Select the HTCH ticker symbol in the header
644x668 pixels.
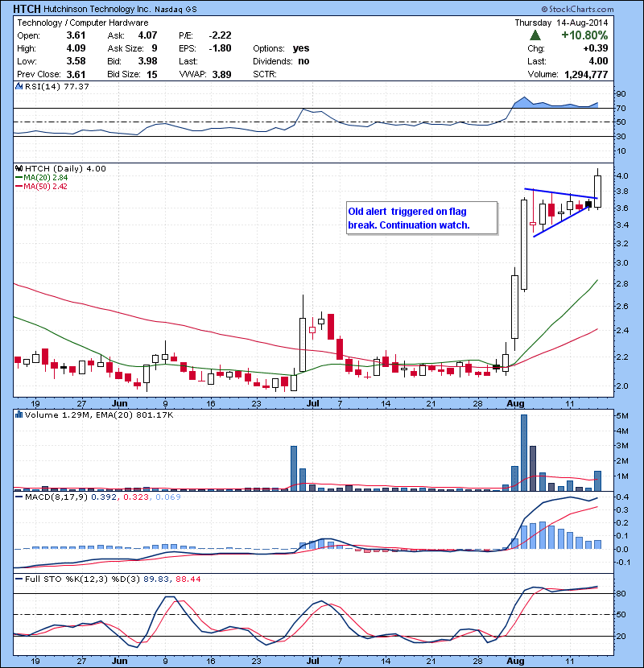click(x=27, y=9)
